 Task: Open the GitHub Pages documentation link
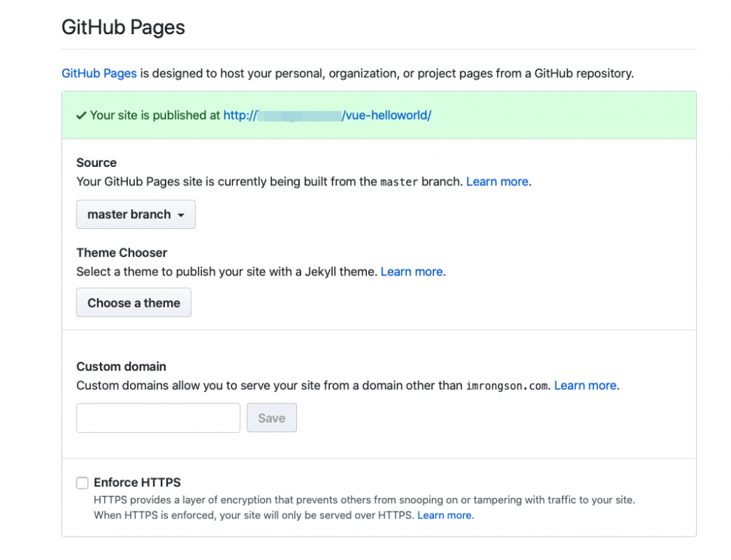[99, 73]
